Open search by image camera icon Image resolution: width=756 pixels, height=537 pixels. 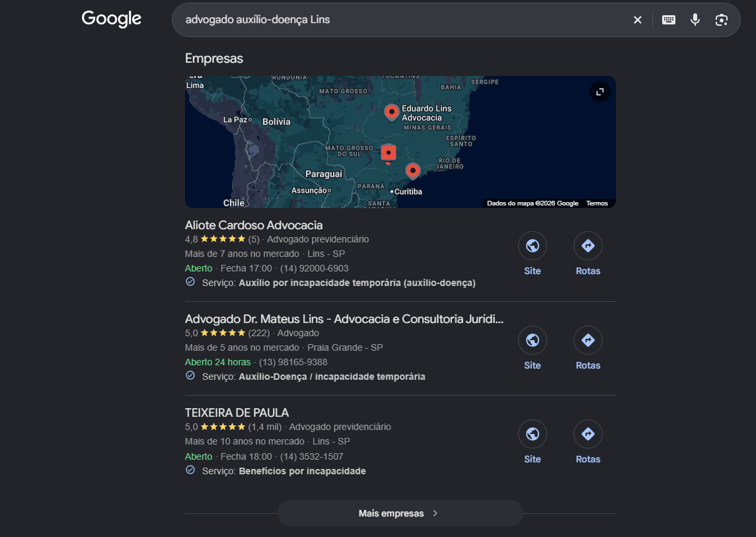[x=721, y=20]
